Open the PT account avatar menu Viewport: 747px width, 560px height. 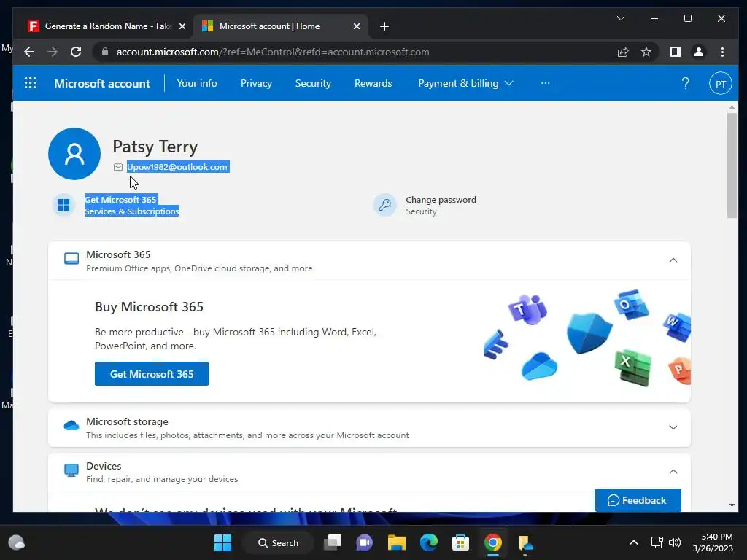(720, 83)
